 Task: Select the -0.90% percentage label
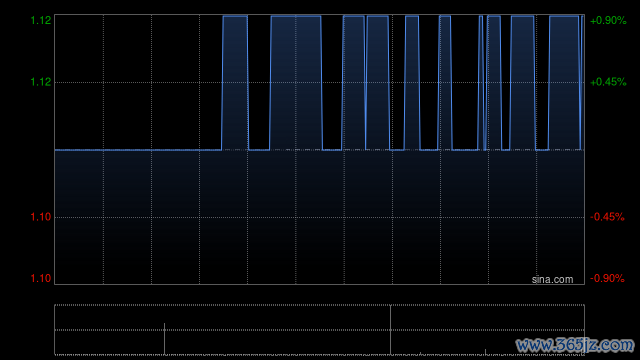click(x=607, y=278)
